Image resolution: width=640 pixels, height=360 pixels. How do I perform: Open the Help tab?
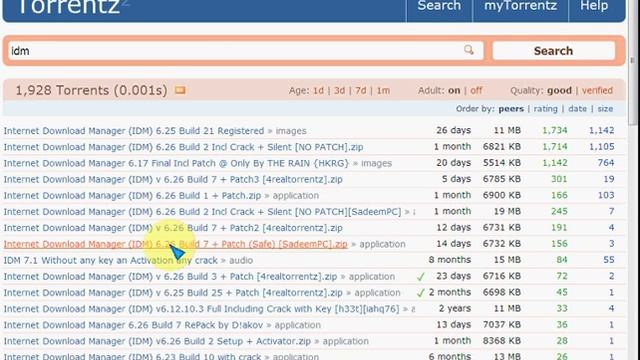(594, 6)
